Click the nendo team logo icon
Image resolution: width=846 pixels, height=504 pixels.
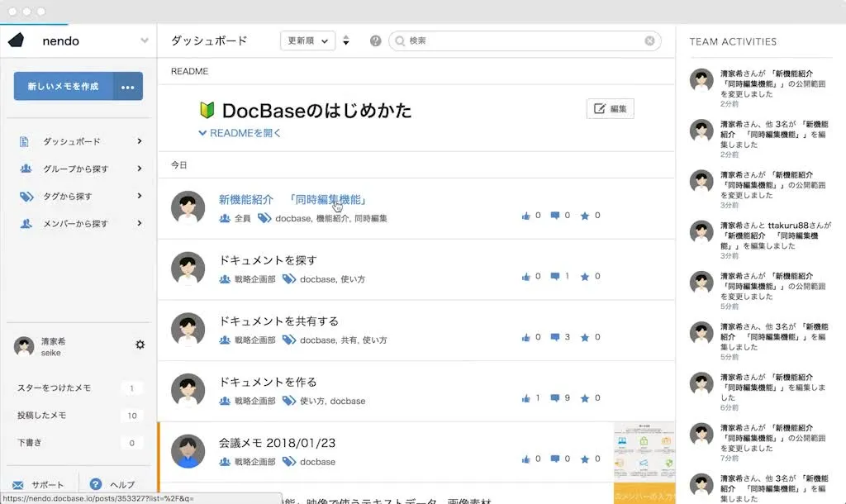[x=17, y=40]
